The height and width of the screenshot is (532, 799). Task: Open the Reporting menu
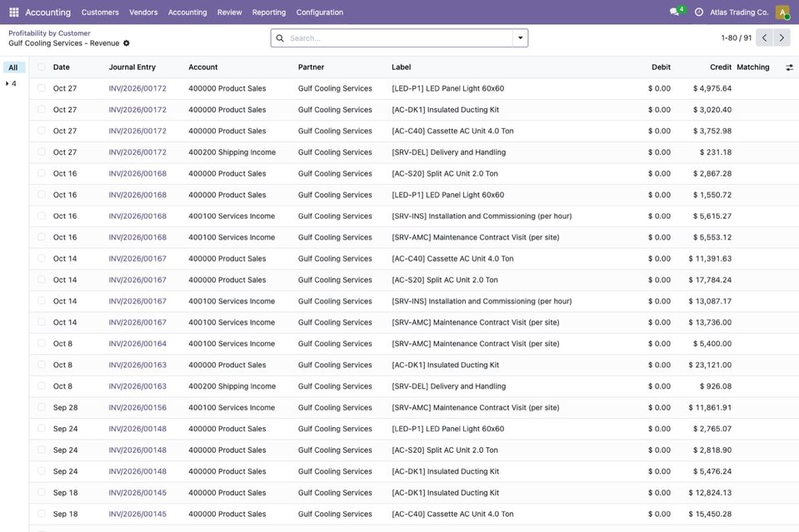(x=269, y=12)
